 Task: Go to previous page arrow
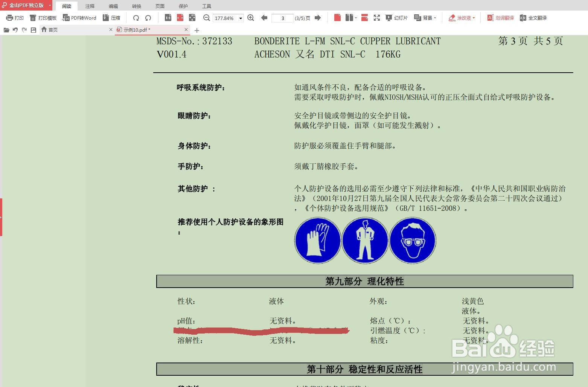tap(264, 18)
